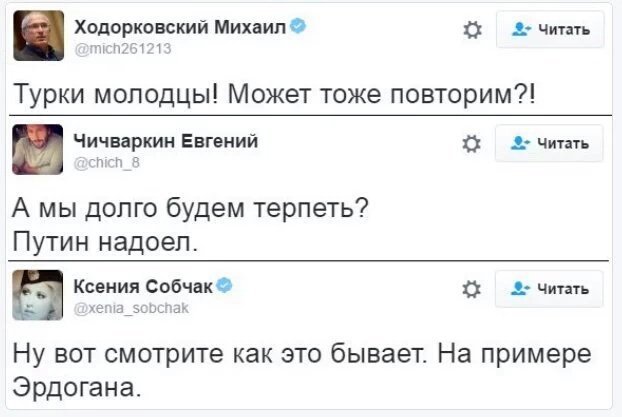
Task: Click the name Чичваркин Евгений
Action: (x=166, y=141)
